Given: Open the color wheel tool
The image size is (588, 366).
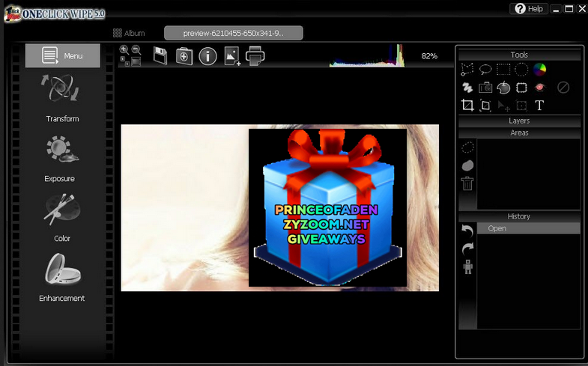Looking at the screenshot, I should 539,70.
